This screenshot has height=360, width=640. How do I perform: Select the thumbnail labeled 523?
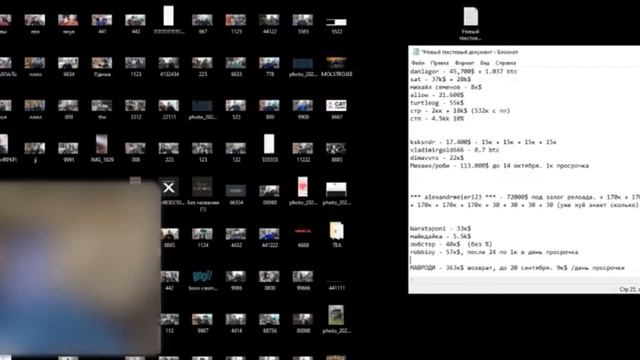(236, 109)
